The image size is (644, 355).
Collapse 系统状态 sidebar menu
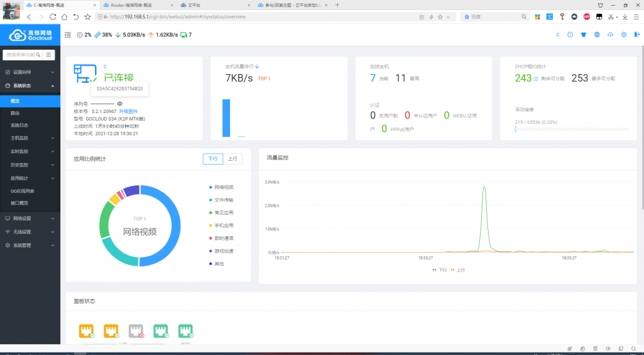pos(30,86)
